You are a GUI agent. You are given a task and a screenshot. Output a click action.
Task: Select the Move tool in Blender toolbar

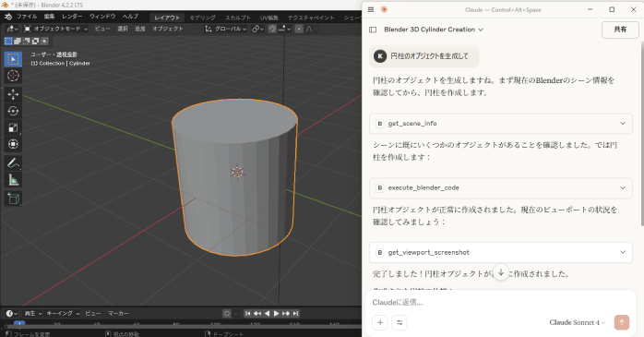point(13,94)
